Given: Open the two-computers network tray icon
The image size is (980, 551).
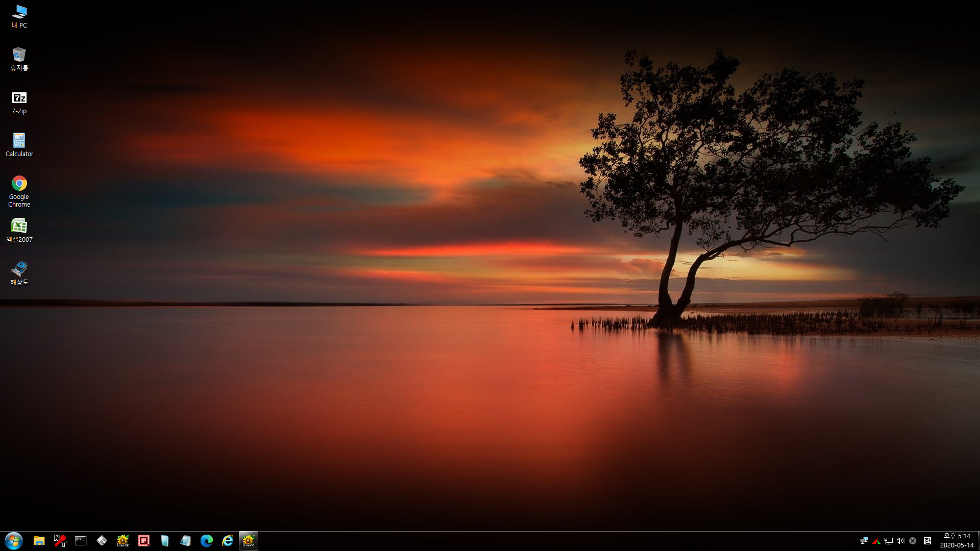Looking at the screenshot, I should (864, 541).
